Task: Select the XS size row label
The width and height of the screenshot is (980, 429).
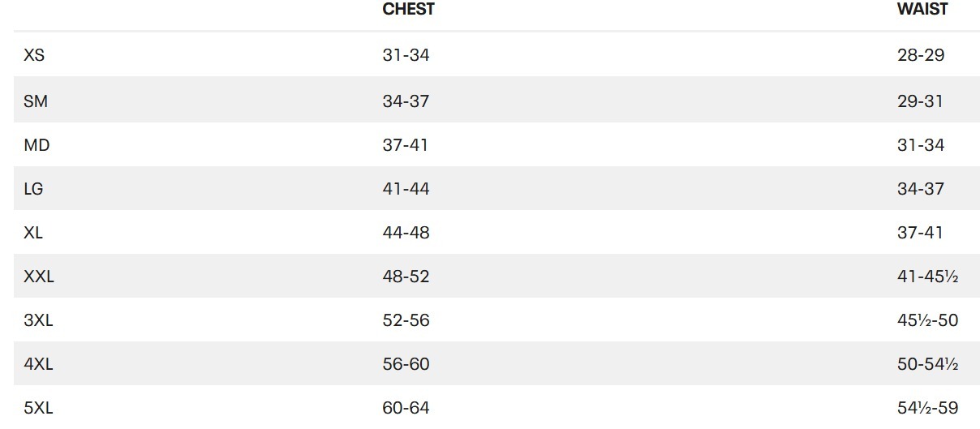Action: [x=34, y=56]
